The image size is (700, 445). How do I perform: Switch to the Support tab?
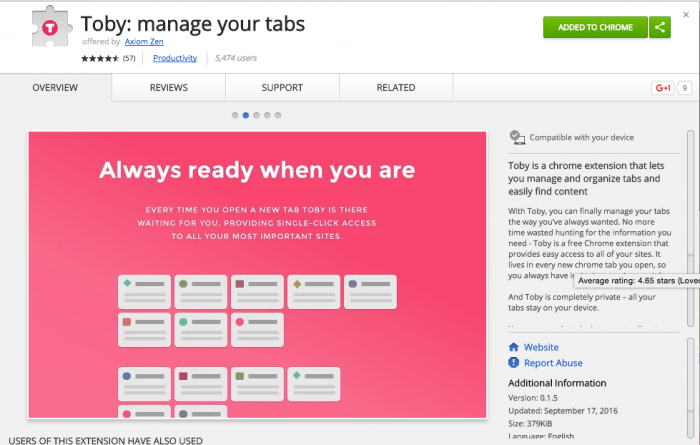282,87
